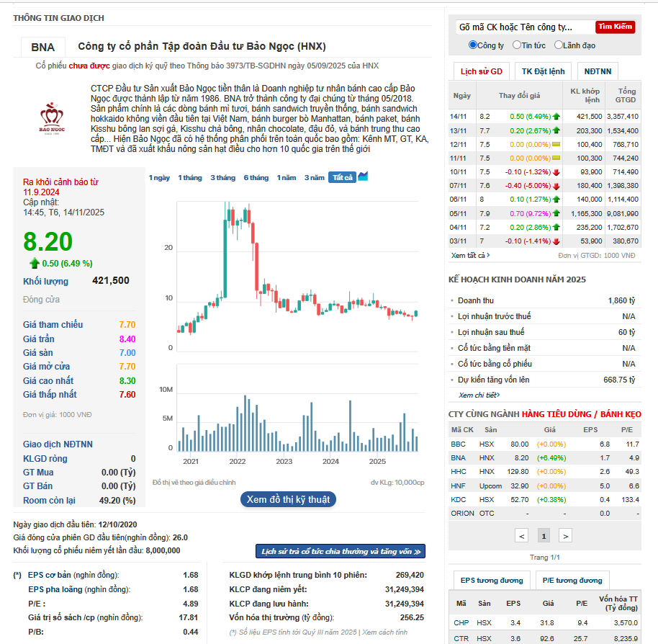The image size is (658, 644).
Task: Open BBC stock in peer table
Action: (459, 444)
